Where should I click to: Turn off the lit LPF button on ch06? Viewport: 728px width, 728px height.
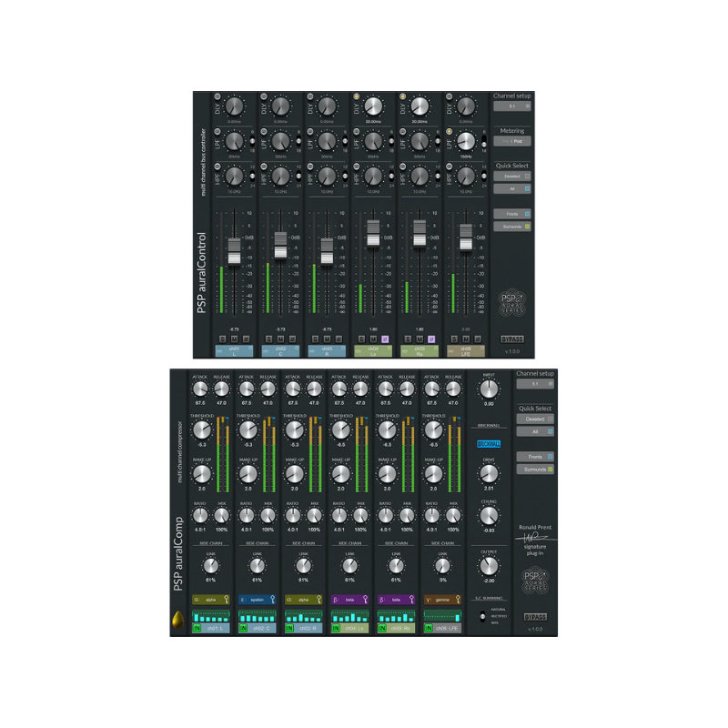click(449, 131)
